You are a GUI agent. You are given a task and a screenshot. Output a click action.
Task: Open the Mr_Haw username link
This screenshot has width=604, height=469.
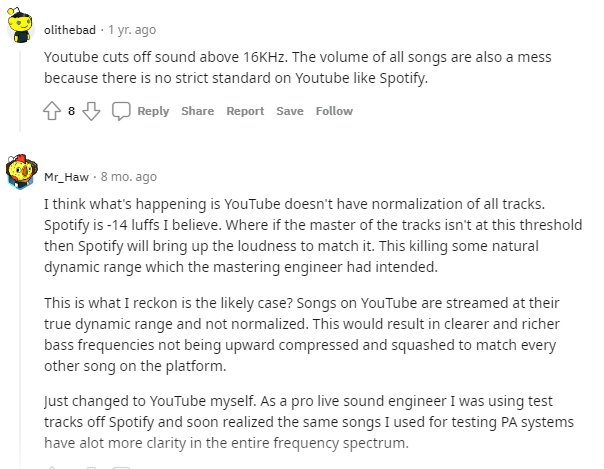click(66, 177)
